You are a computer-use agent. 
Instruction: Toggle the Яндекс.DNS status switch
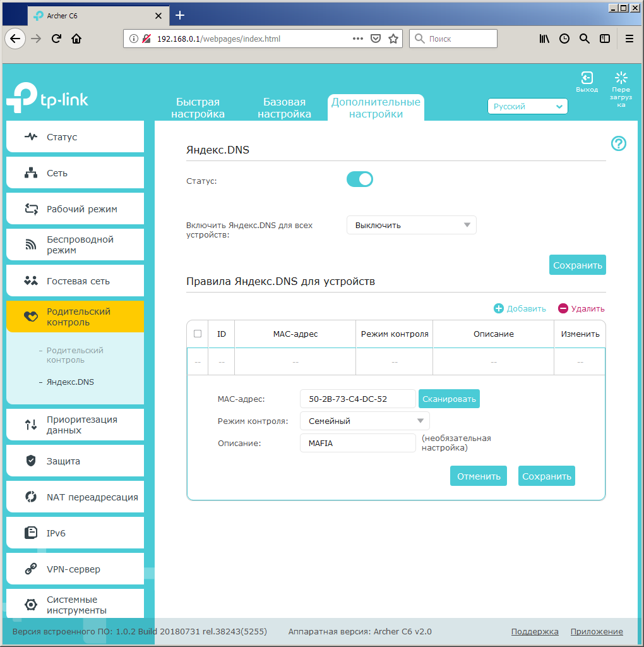pyautogui.click(x=360, y=179)
